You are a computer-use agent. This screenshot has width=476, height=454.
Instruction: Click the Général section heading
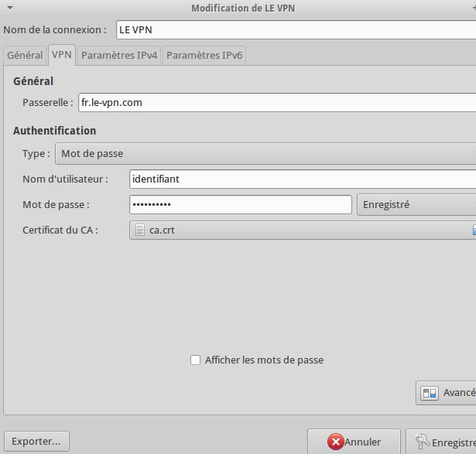33,81
